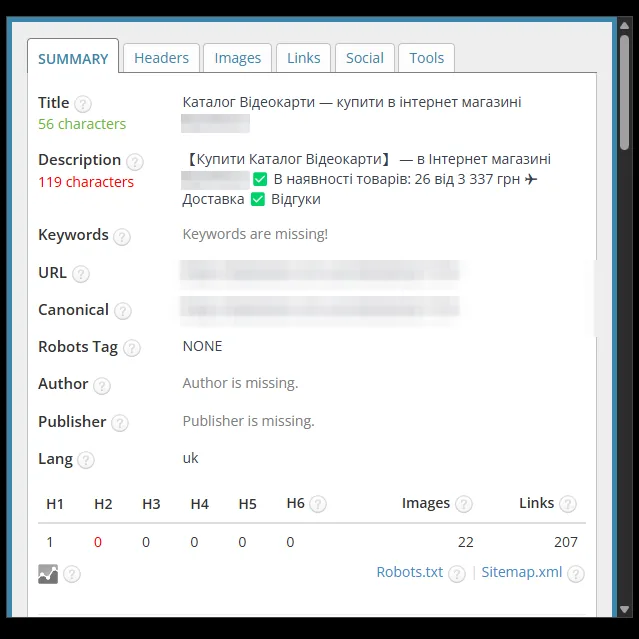Click the help icon next to H6
Image resolution: width=639 pixels, height=639 pixels.
tap(318, 504)
